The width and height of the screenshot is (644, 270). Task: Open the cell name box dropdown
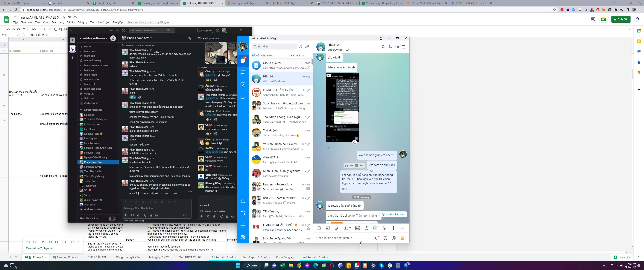[17, 35]
